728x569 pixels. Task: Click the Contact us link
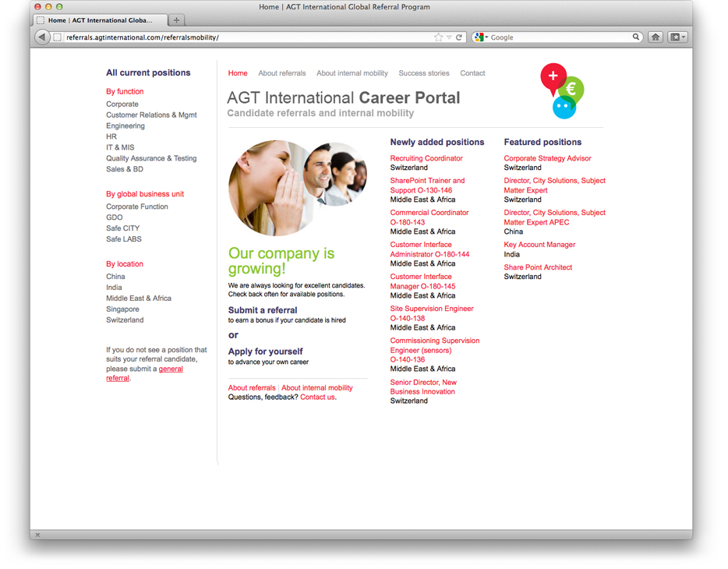(x=317, y=398)
